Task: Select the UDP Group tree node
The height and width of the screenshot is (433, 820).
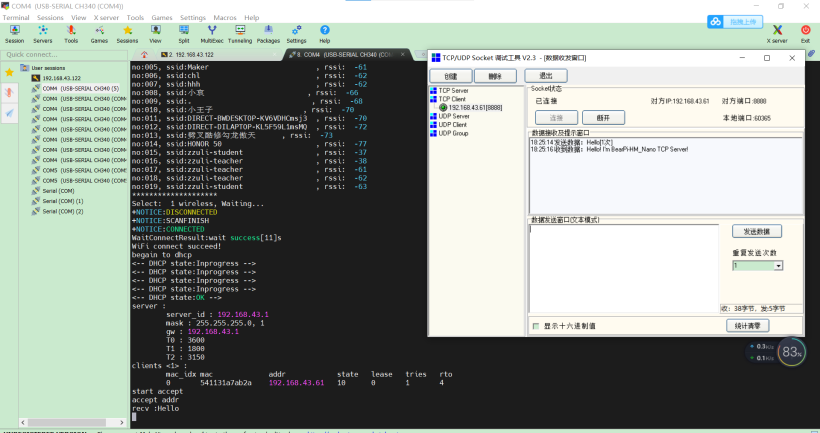Action: coord(453,133)
